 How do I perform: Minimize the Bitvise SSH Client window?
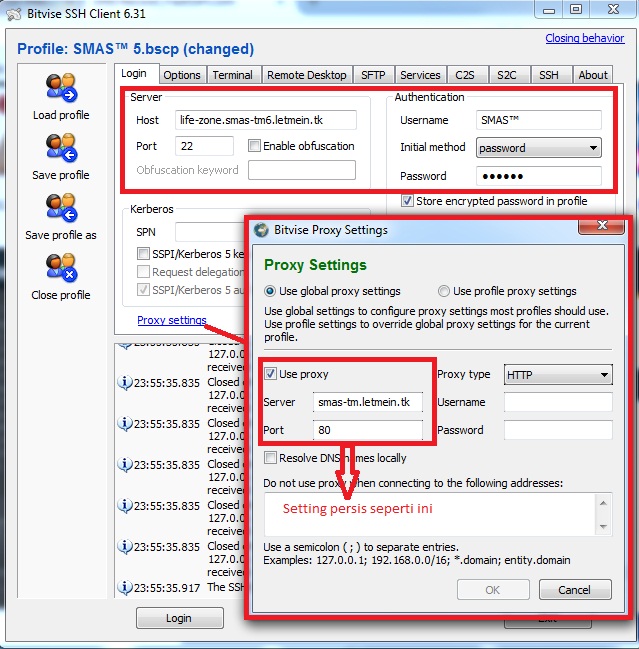point(549,9)
